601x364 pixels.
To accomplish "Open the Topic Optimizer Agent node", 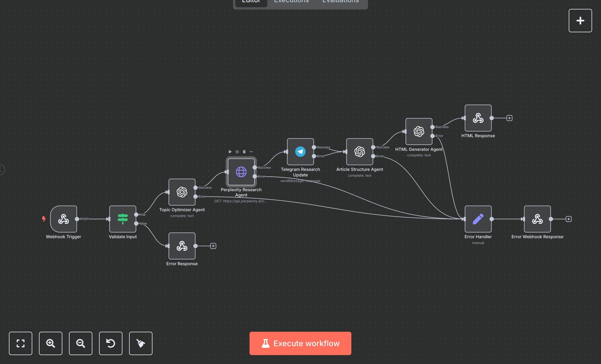I will tap(182, 192).
